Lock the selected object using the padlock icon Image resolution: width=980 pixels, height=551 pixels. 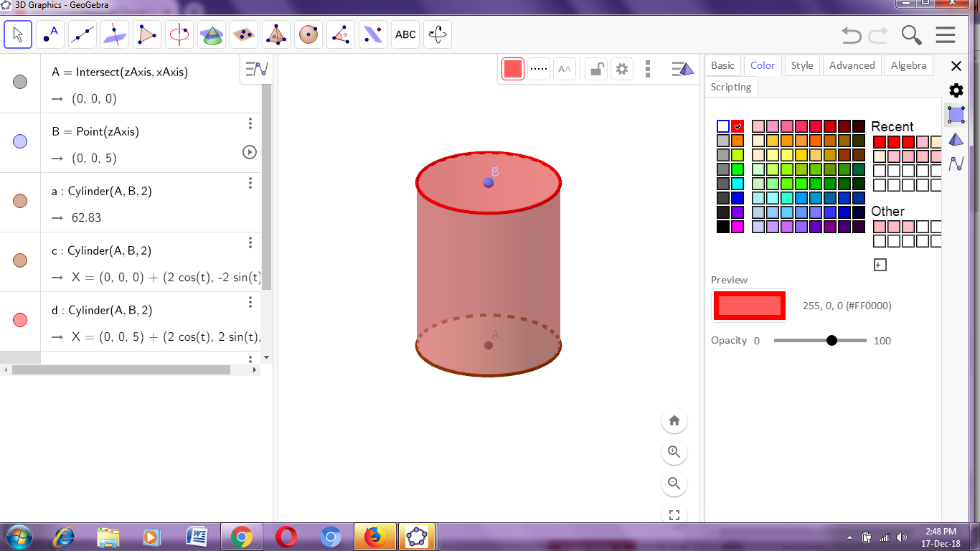(x=595, y=68)
